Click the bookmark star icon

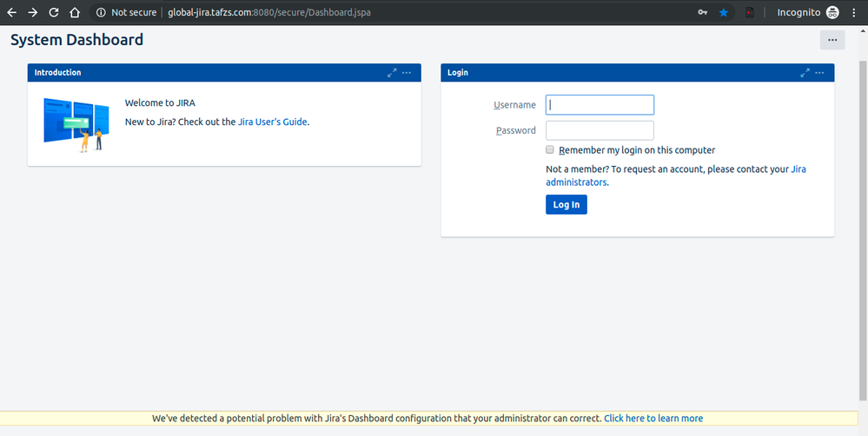(x=724, y=12)
